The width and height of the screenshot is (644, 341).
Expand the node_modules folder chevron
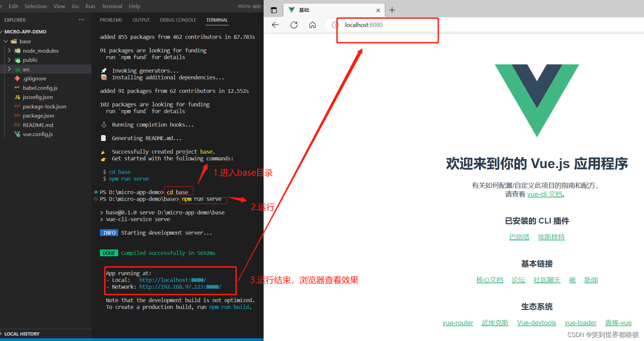(9, 50)
